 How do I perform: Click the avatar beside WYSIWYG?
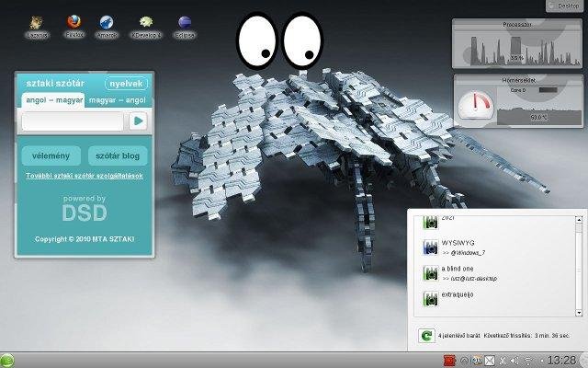(x=431, y=247)
